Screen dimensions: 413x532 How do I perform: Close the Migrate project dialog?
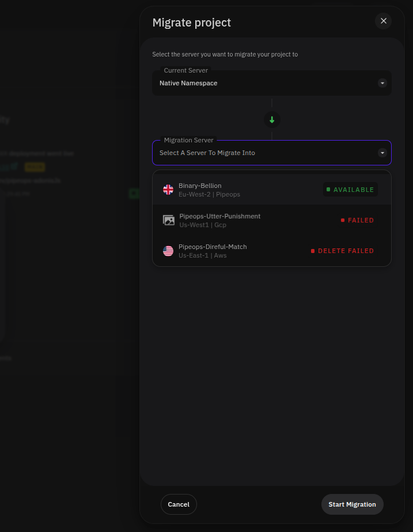click(383, 21)
